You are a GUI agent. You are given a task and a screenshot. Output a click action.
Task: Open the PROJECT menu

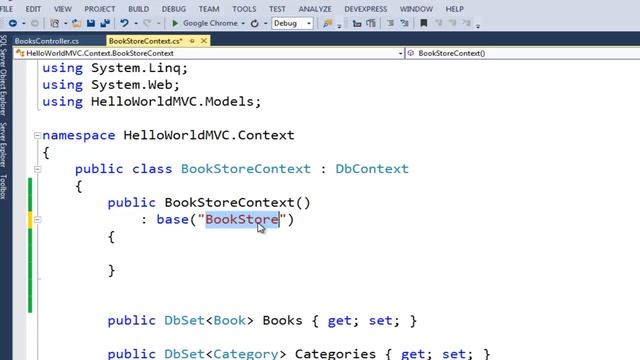point(100,9)
